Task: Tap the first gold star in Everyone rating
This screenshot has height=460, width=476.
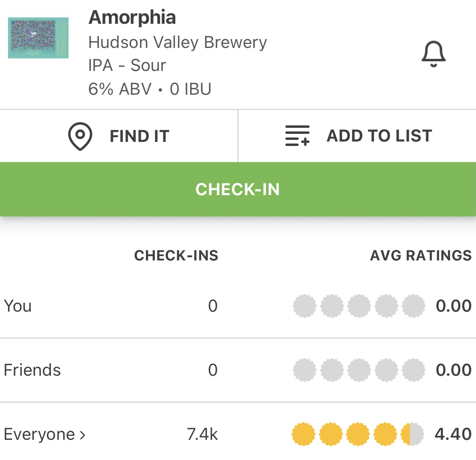Action: coord(303,434)
